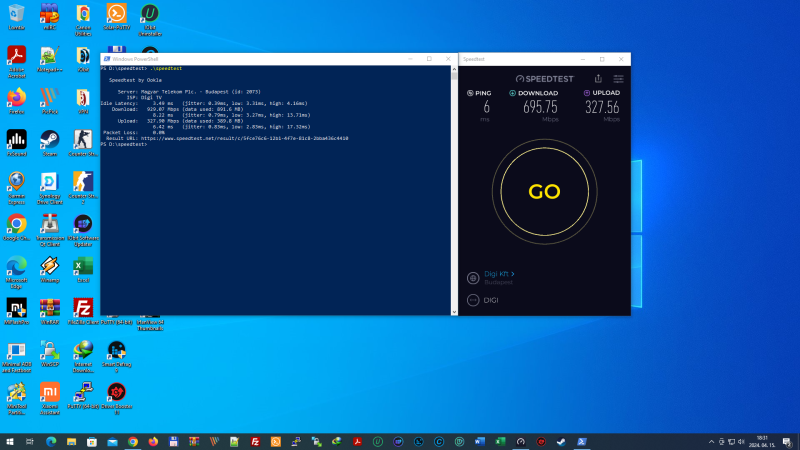Viewport: 800px width, 450px height.
Task: Select the Excel desktop icon
Action: coord(83,269)
